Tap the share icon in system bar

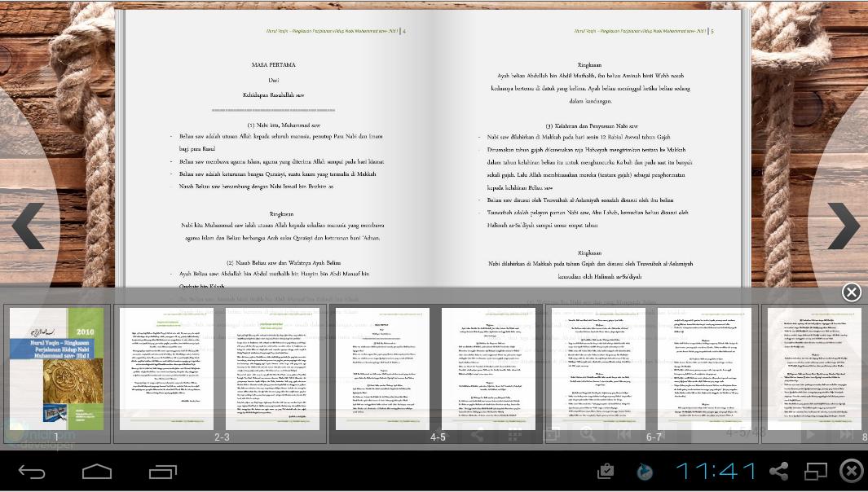[x=779, y=471]
